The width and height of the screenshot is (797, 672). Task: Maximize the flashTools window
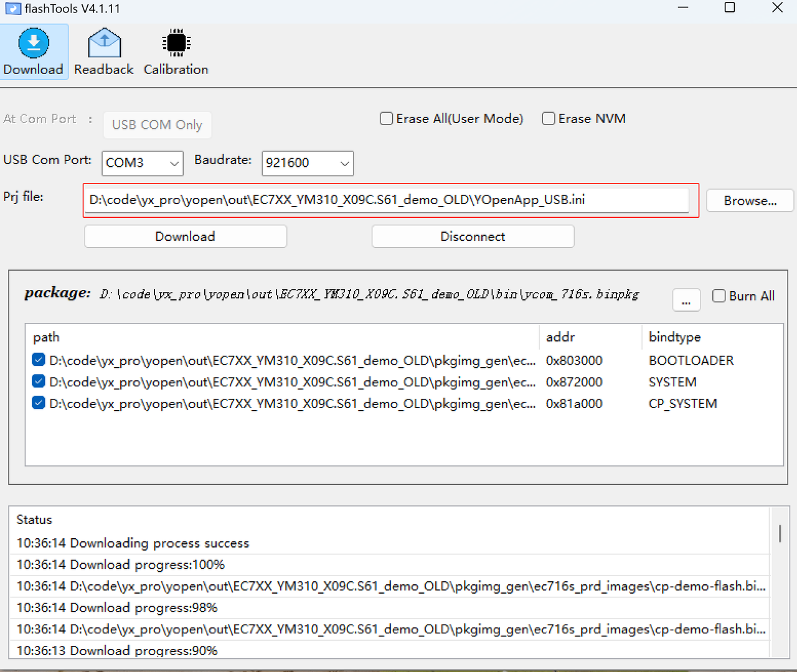point(730,7)
